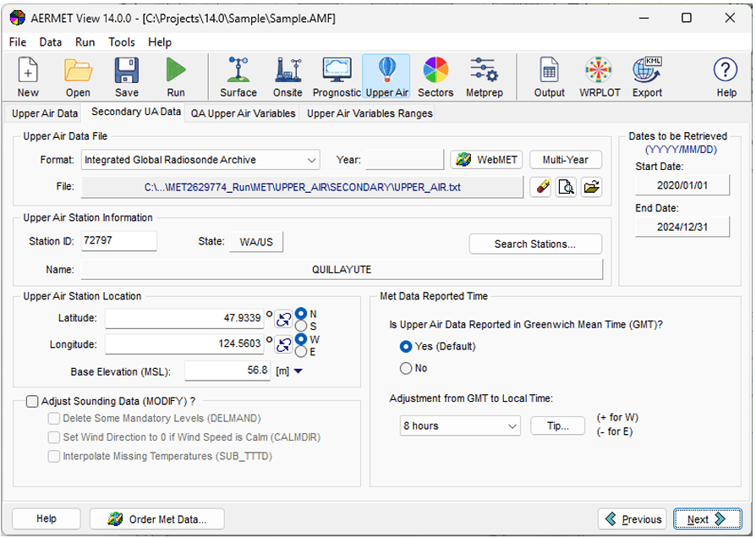Viewport: 756px width, 538px height.
Task: Select the S latitude hemisphere radio button
Action: (301, 327)
